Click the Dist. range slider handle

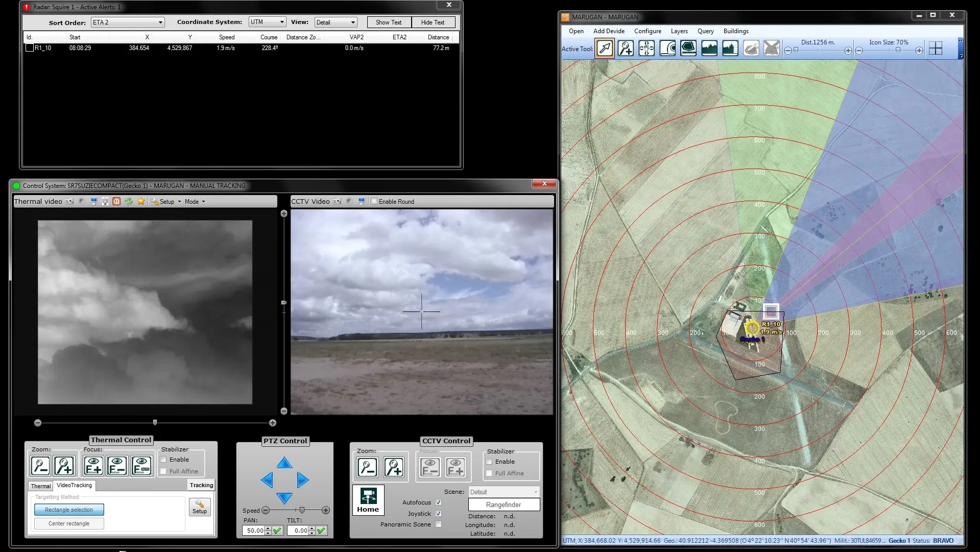click(x=796, y=51)
